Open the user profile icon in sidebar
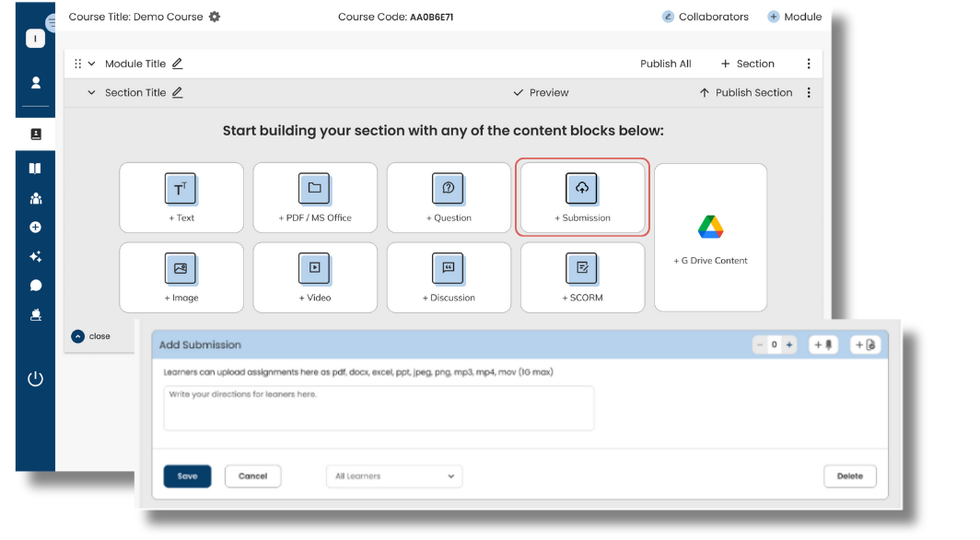The width and height of the screenshot is (980, 540). (36, 83)
